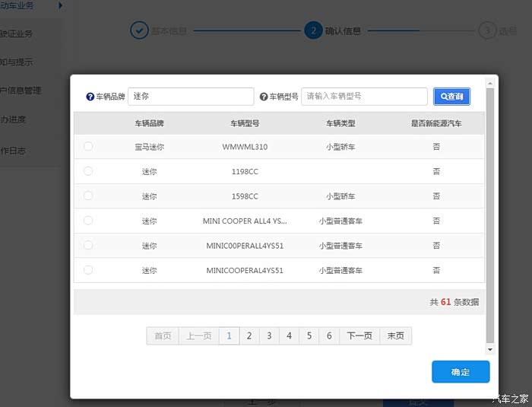This screenshot has width=532, height=407.
Task: Click the step 2 确认信息 circle
Action: point(312,30)
